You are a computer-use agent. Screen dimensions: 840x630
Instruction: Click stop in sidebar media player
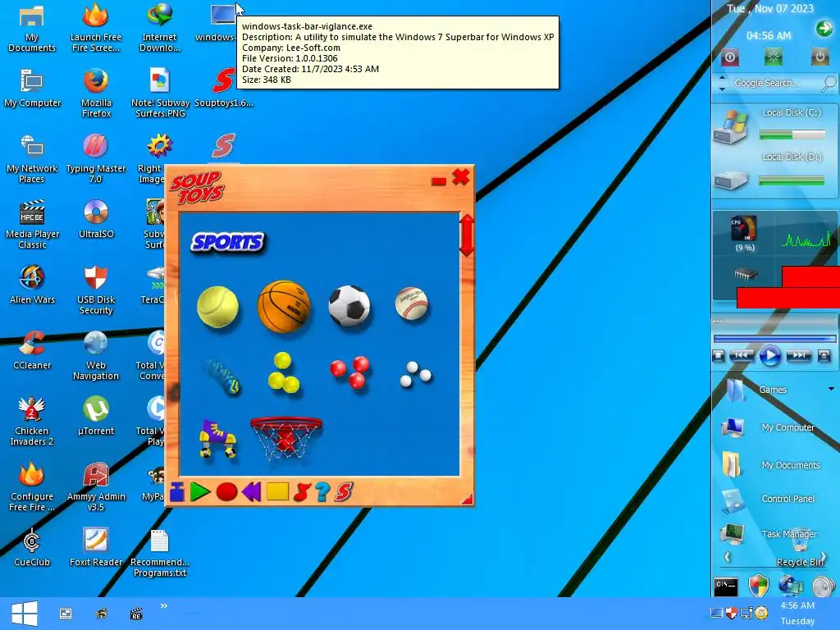(x=719, y=355)
